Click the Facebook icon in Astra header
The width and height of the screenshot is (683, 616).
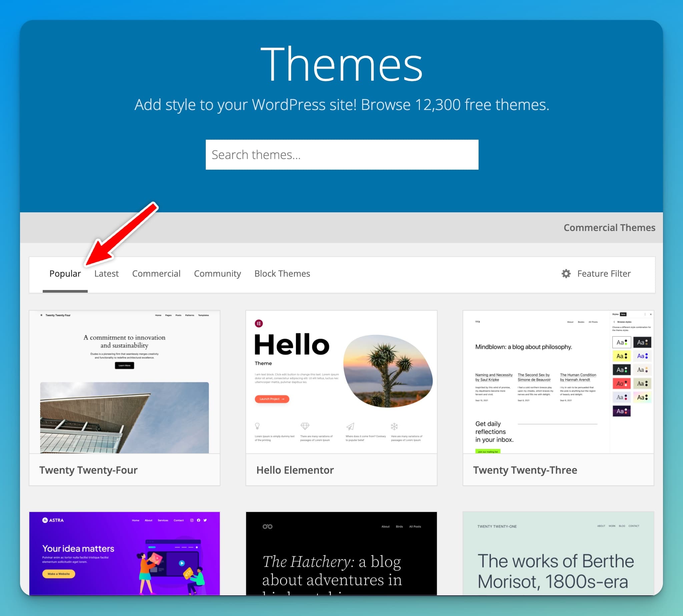[x=199, y=520]
